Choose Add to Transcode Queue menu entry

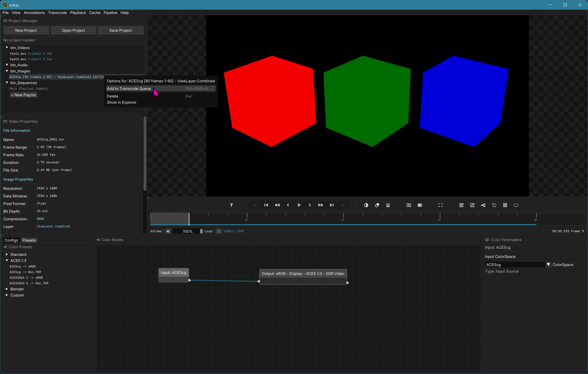(x=129, y=88)
